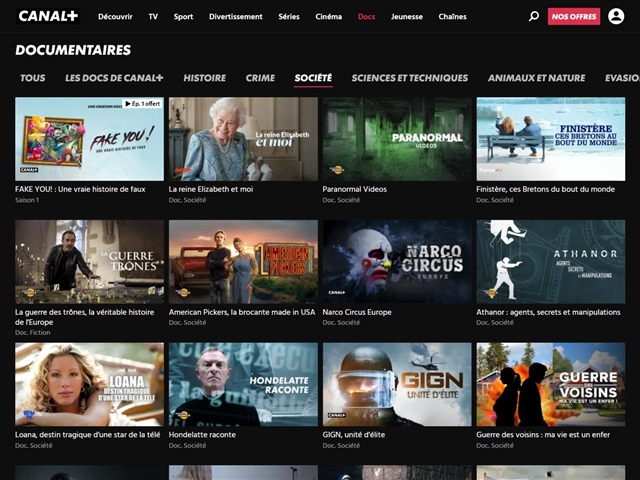640x480 pixels.
Task: Select the SOCIÉTÉ tab
Action: pos(313,78)
